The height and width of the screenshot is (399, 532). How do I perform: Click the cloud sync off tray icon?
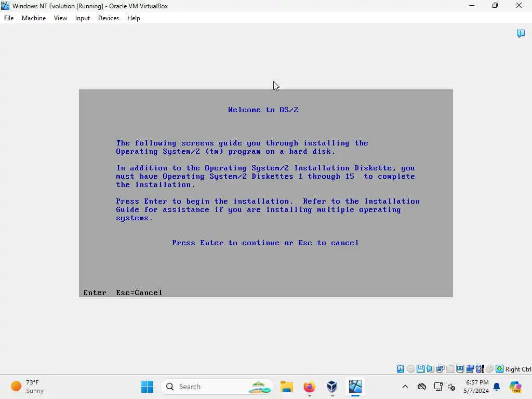(x=422, y=387)
